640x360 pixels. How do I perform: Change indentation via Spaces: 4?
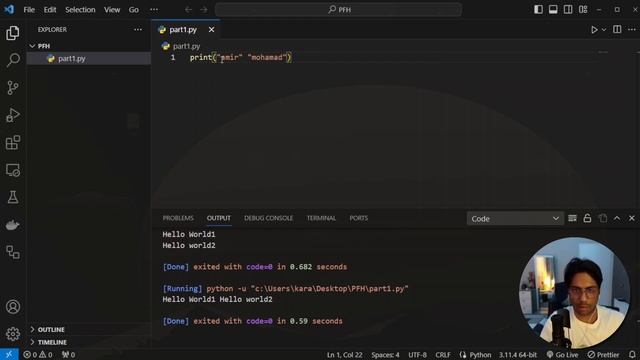click(x=385, y=355)
